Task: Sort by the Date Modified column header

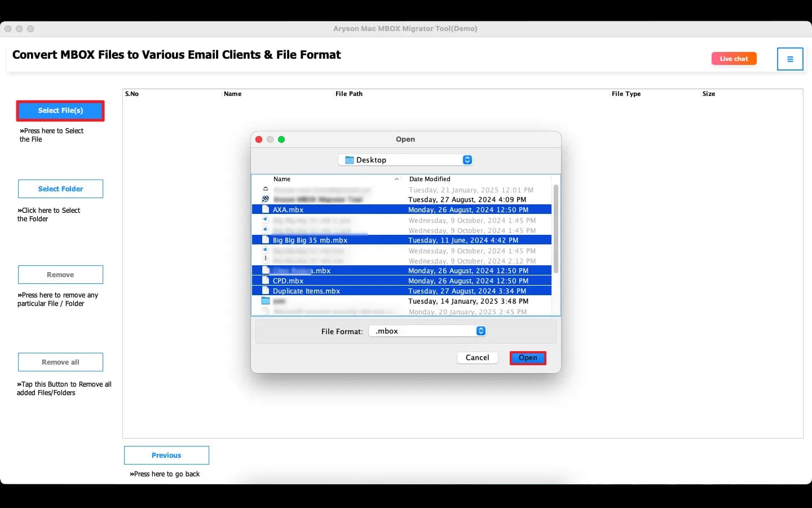Action: [430, 179]
